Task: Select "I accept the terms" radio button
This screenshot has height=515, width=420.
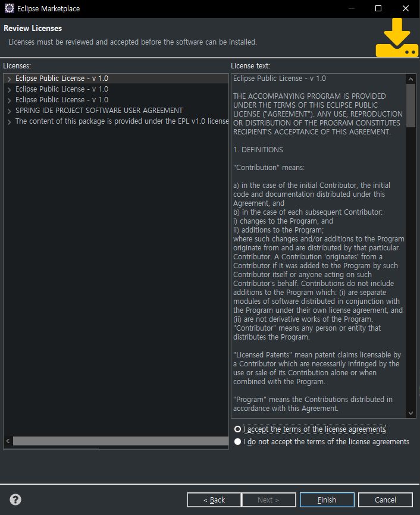Action: (237, 429)
